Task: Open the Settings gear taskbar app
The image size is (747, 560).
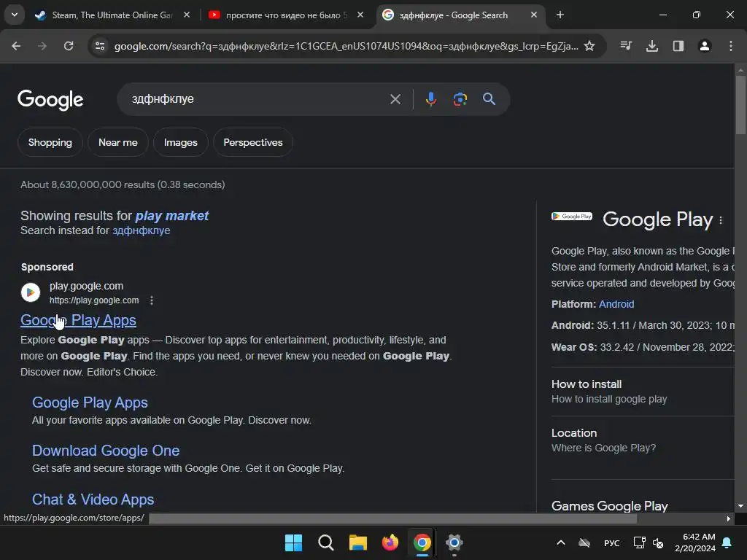Action: (454, 542)
